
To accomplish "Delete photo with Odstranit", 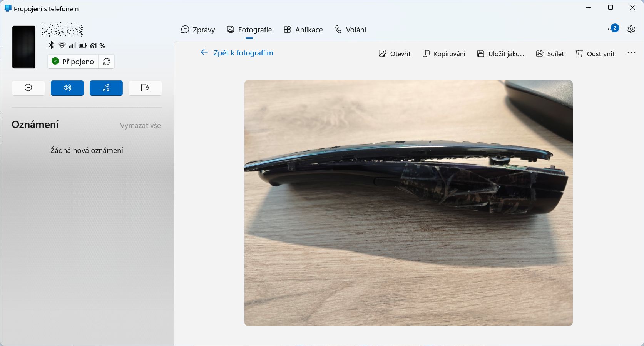I will point(595,54).
